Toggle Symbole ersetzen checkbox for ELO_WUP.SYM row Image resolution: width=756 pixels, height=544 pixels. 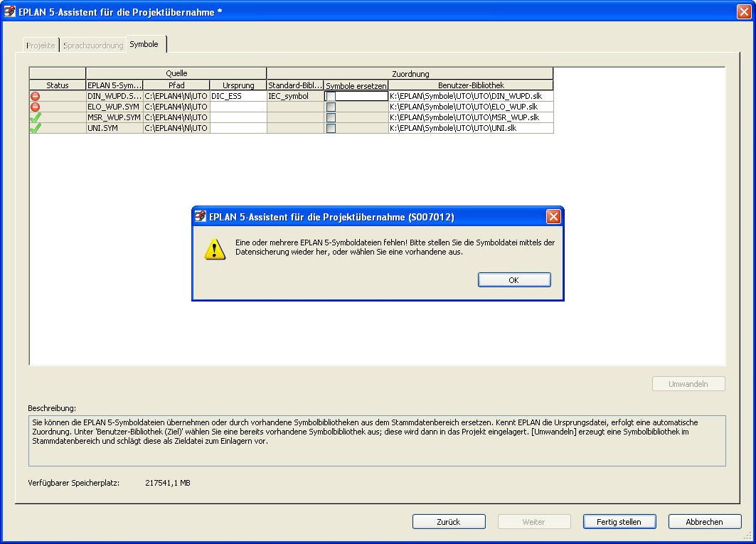coord(331,107)
